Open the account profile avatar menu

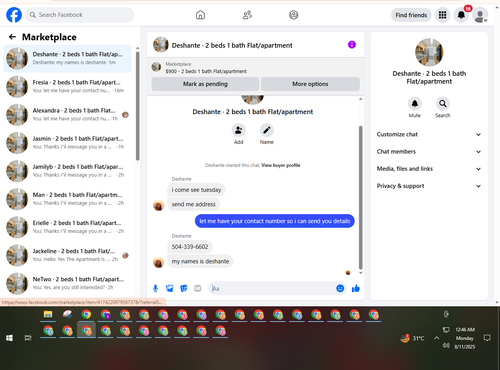point(480,15)
